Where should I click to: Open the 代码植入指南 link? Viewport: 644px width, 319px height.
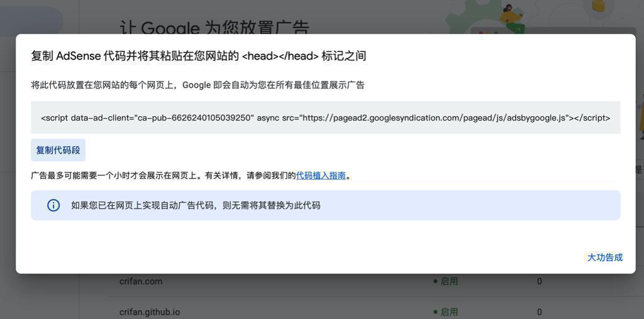click(321, 176)
